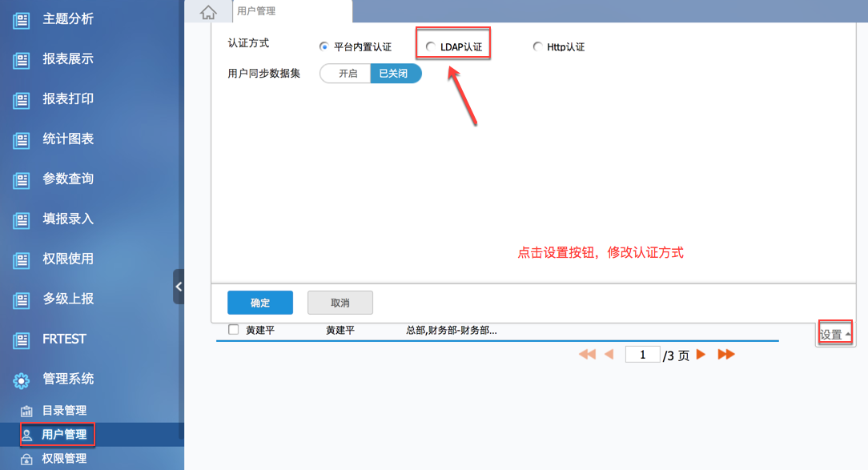The height and width of the screenshot is (470, 868).
Task: Click the 填报录入 sidebar icon
Action: click(21, 220)
